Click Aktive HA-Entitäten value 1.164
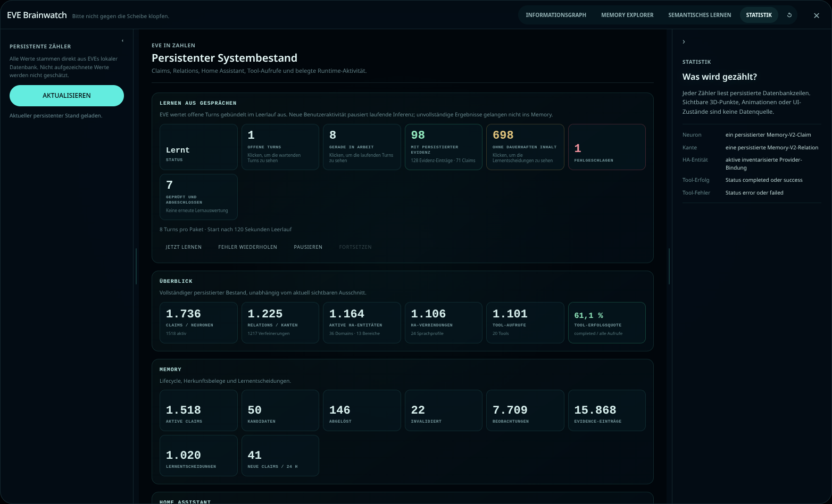The height and width of the screenshot is (504, 832). pyautogui.click(x=347, y=314)
